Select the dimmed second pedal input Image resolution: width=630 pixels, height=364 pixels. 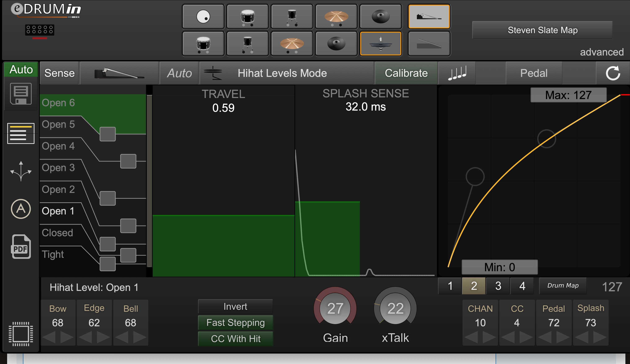[x=429, y=43]
